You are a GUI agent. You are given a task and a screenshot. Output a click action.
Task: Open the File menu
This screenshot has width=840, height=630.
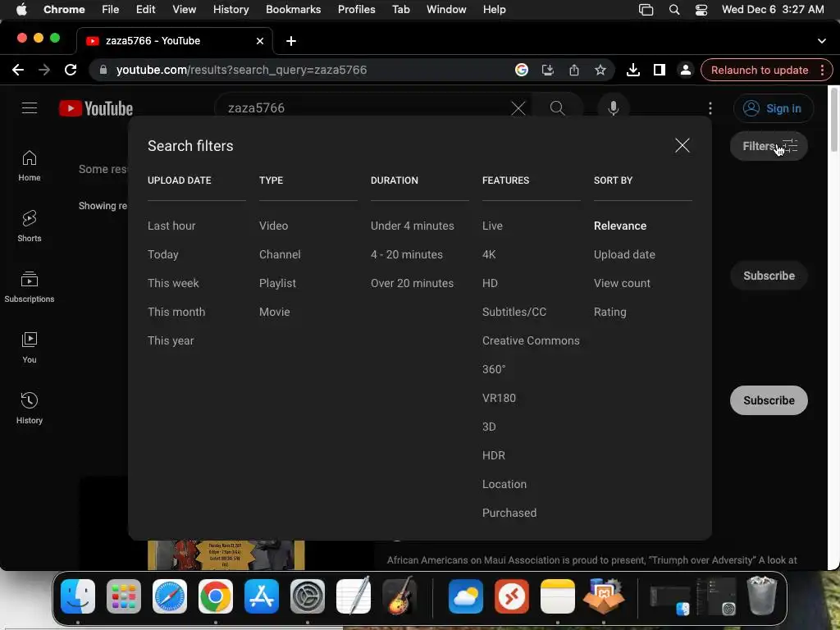(111, 10)
